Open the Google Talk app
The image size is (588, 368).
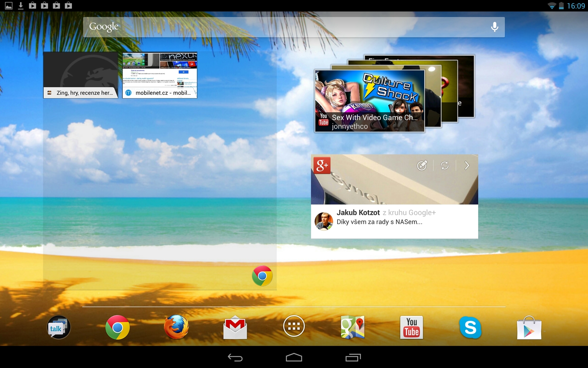point(58,327)
